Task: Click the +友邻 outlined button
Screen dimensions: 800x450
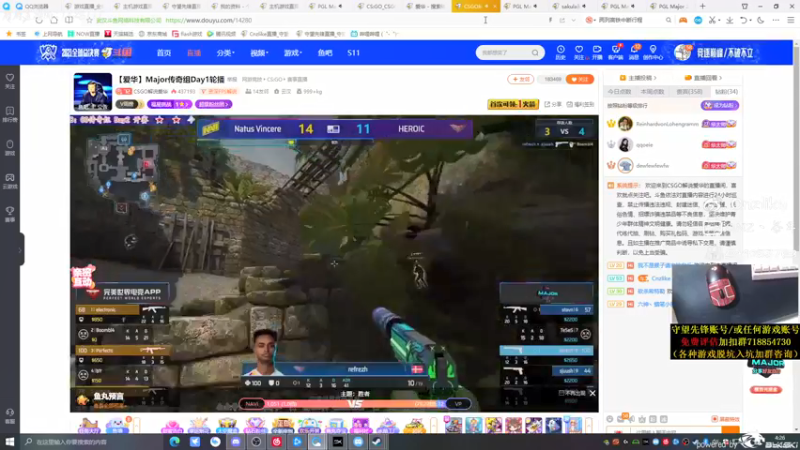Action: click(520, 79)
